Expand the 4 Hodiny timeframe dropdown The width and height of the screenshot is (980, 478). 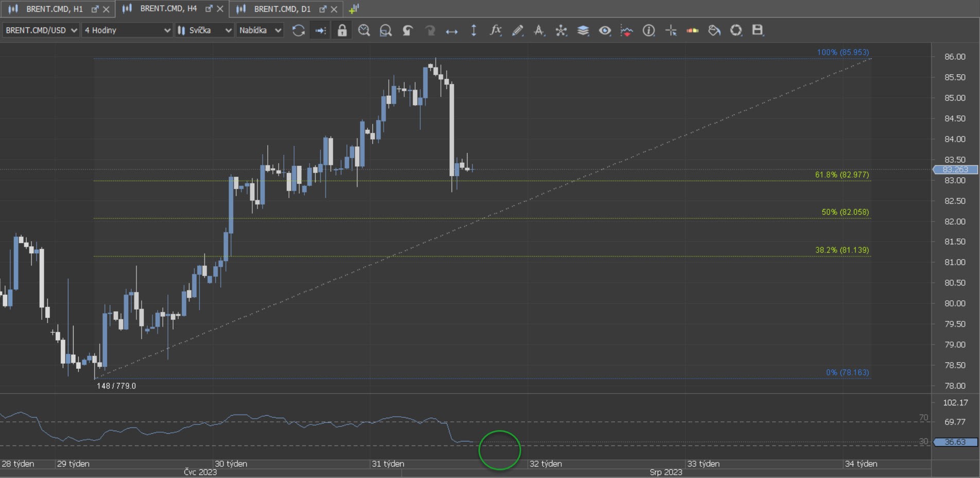point(127,30)
